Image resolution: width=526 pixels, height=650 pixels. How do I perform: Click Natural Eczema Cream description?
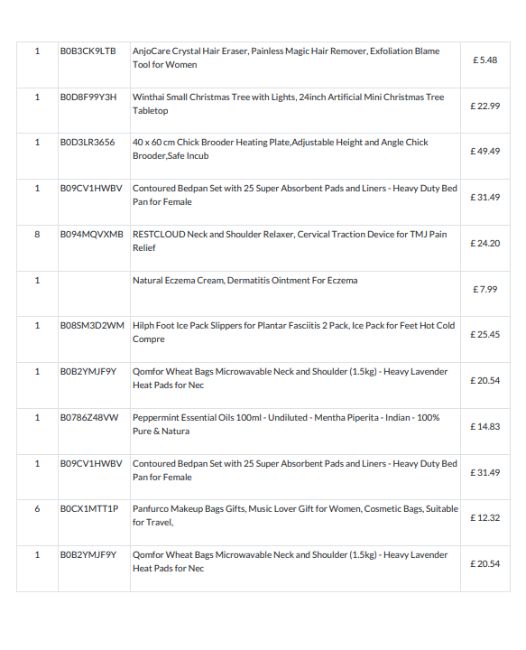[x=245, y=280]
